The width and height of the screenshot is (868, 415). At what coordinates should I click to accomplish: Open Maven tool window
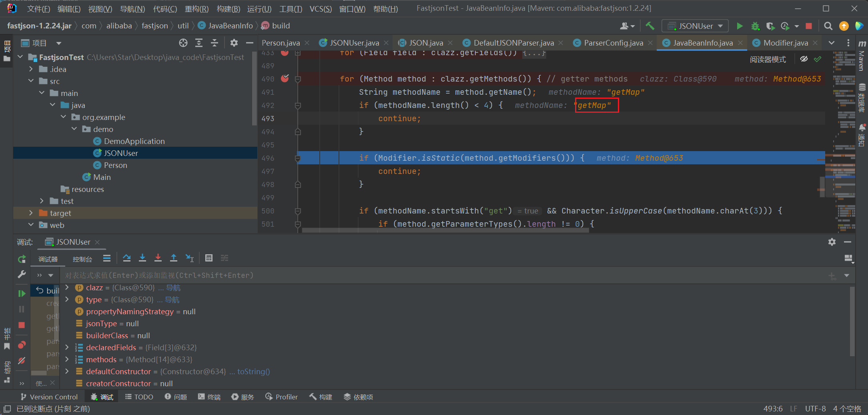tap(862, 55)
